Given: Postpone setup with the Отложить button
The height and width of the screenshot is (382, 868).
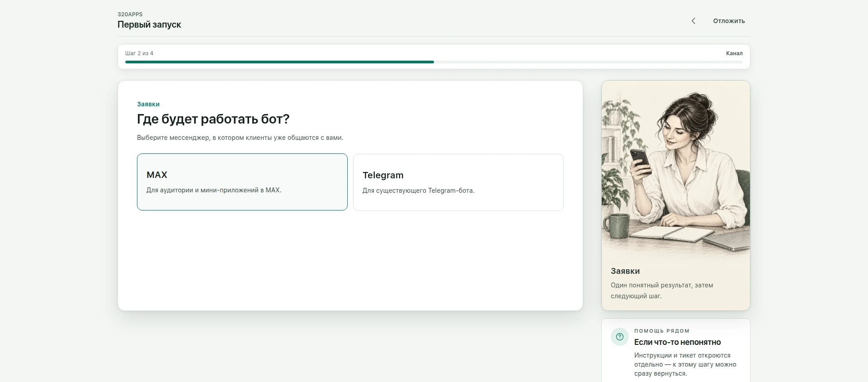Looking at the screenshot, I should pyautogui.click(x=729, y=21).
